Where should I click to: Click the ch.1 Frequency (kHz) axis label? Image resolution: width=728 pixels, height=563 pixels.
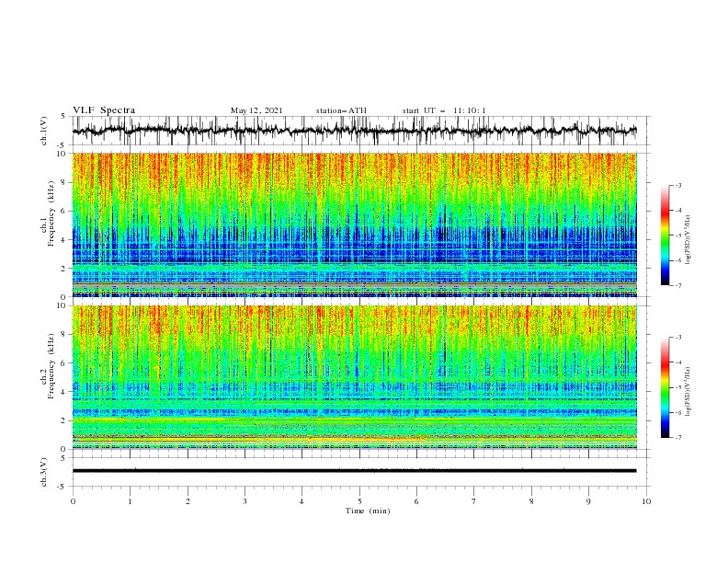click(x=48, y=215)
